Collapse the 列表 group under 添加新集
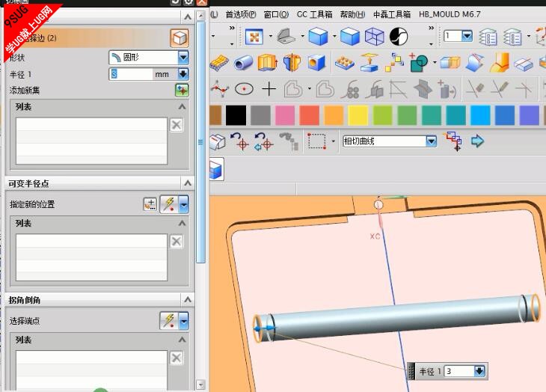 (x=182, y=106)
